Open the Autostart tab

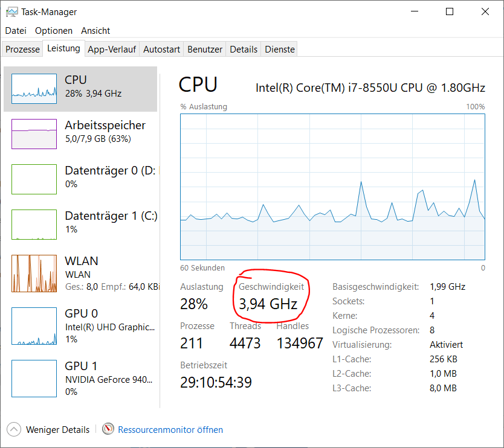click(x=161, y=49)
